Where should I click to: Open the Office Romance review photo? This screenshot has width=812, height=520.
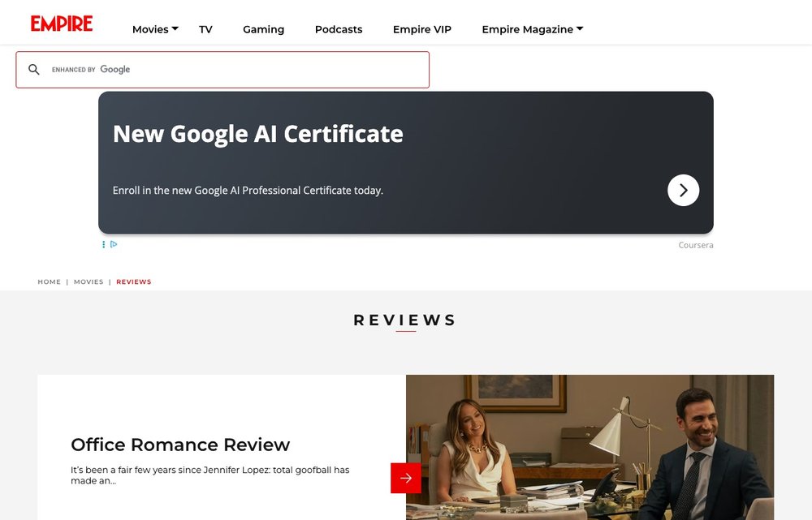click(x=590, y=447)
